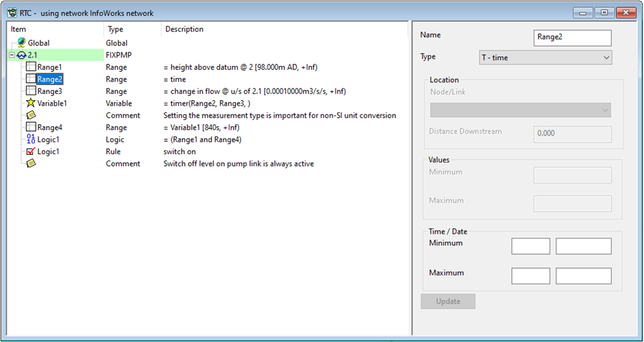Select the Range2 tree item
The image size is (644, 342).
(50, 79)
